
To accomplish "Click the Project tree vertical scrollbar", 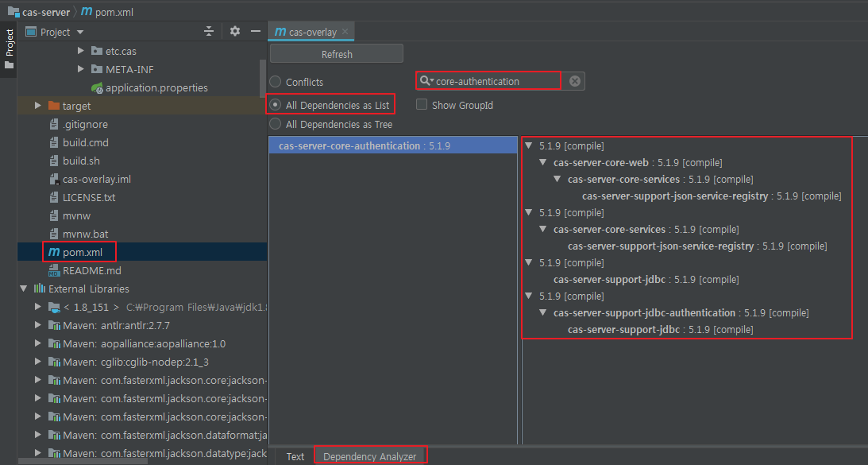I will (x=262, y=78).
